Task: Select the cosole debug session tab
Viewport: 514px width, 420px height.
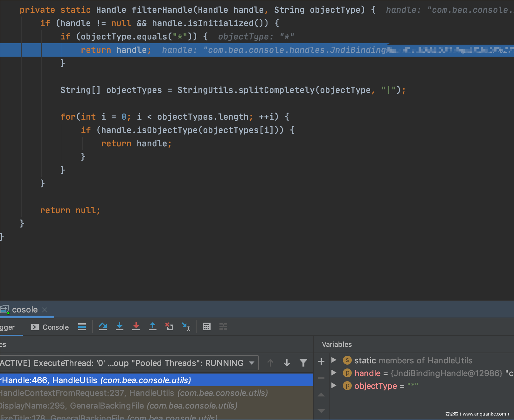Action: click(x=25, y=310)
